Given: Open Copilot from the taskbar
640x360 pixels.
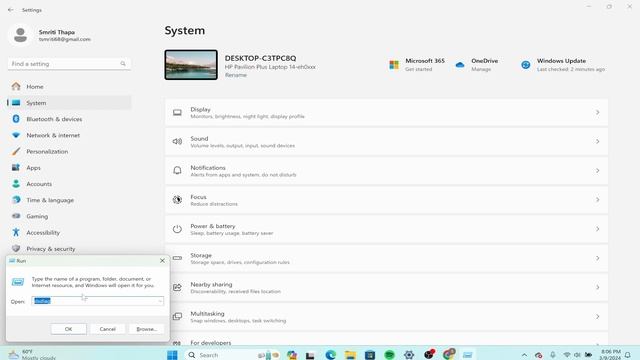Looking at the screenshot, I should pyautogui.click(x=292, y=355).
